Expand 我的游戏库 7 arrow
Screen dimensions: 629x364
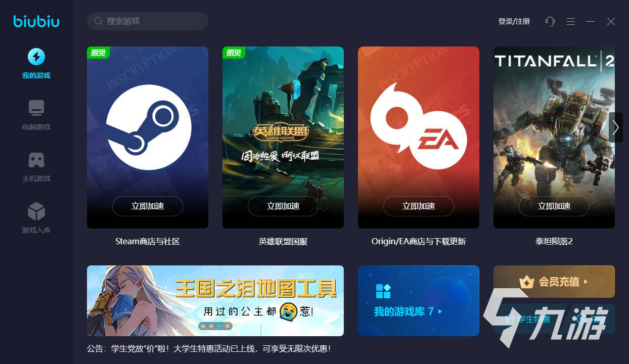440,311
